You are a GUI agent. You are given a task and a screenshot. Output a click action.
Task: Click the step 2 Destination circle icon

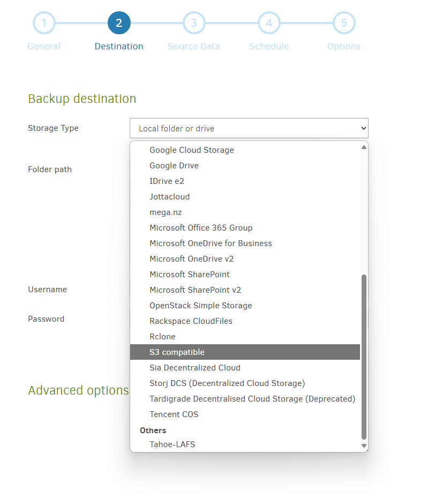(x=119, y=23)
